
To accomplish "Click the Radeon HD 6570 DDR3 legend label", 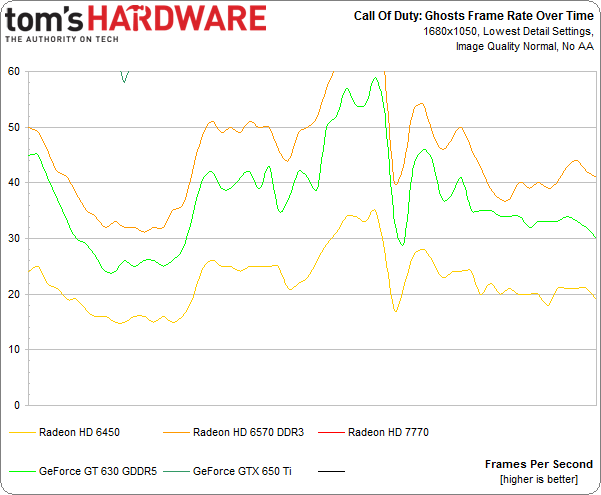I will click(x=248, y=433).
